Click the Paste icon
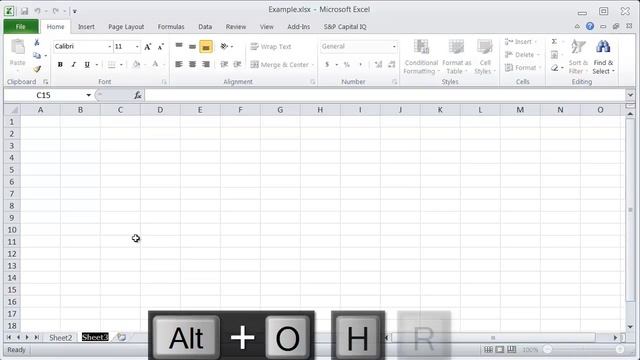 point(18,48)
